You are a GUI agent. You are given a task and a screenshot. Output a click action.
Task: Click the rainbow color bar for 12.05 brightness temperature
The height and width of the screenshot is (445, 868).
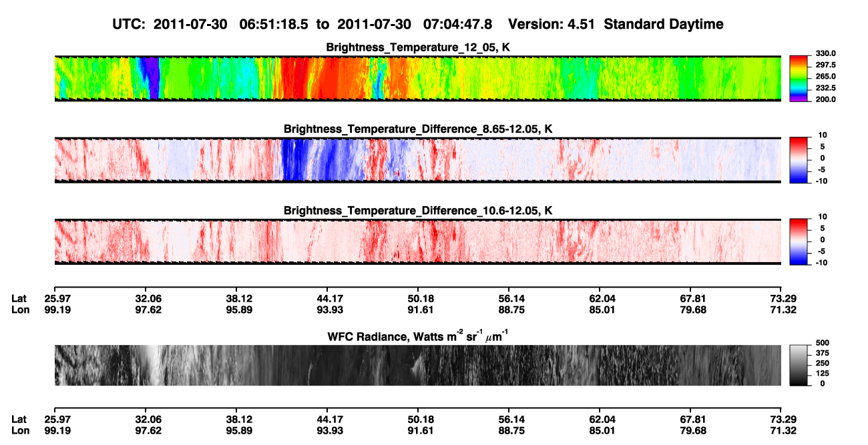(800, 78)
